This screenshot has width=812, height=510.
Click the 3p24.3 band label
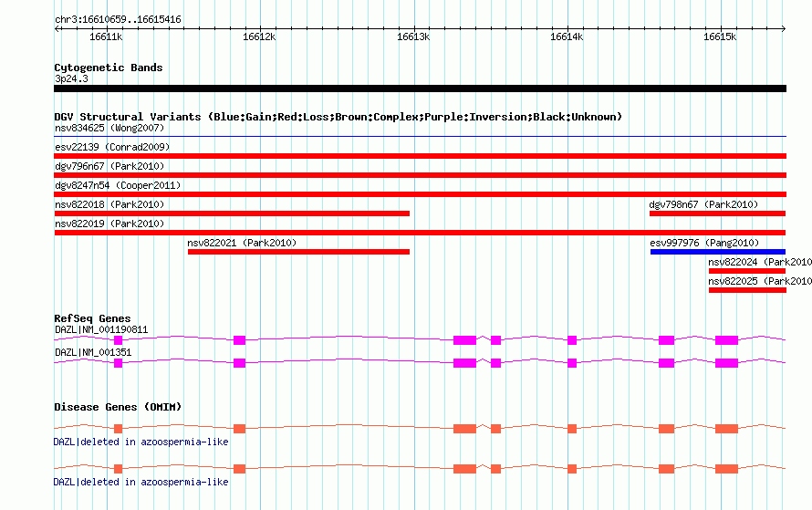71,78
